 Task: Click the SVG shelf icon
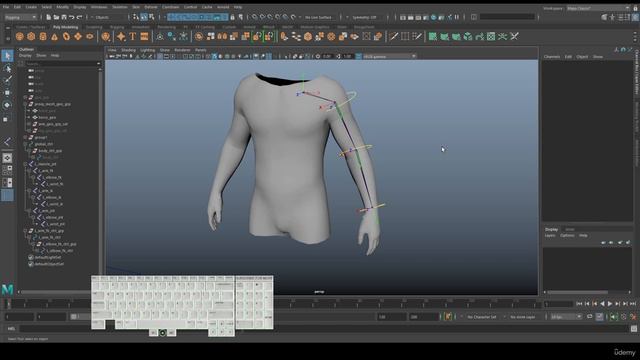(144, 37)
